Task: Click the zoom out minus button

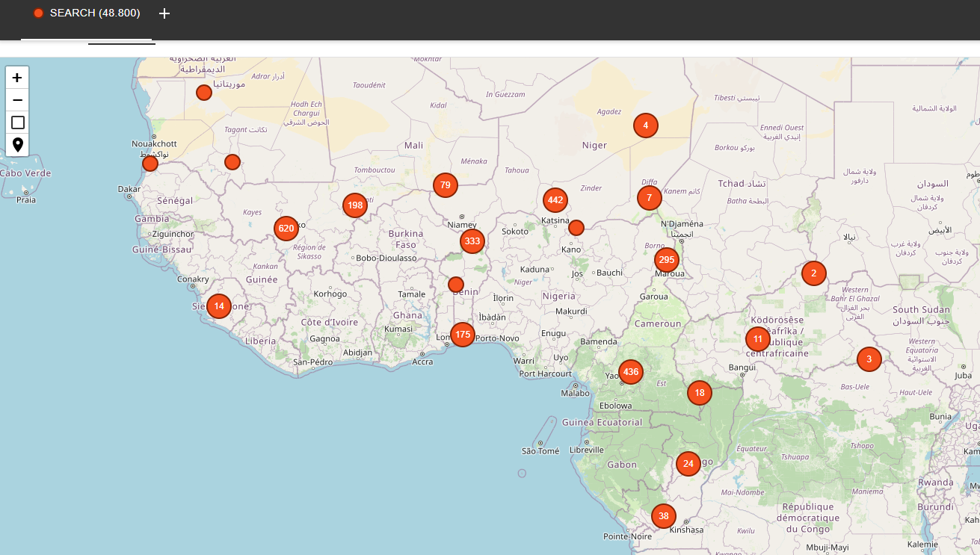Action: tap(17, 100)
